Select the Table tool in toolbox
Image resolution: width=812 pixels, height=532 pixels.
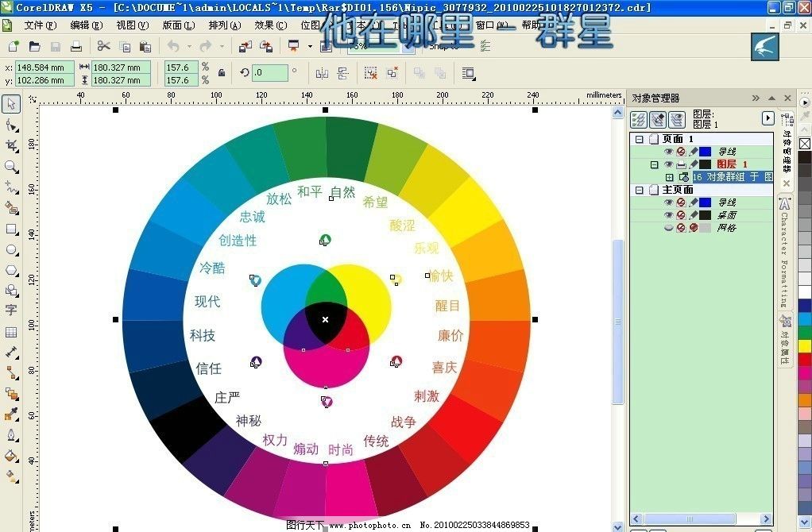[x=11, y=332]
